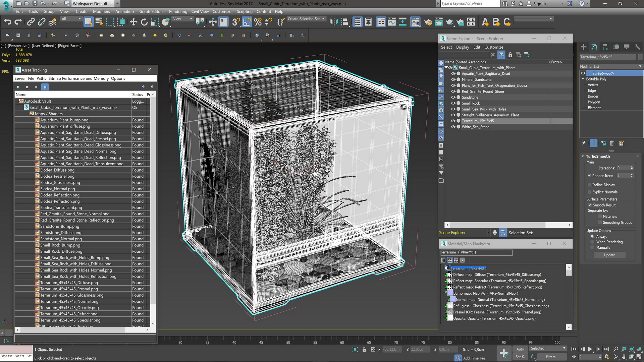644x362 pixels.
Task: Select the Select and Link tool
Action: (31, 22)
